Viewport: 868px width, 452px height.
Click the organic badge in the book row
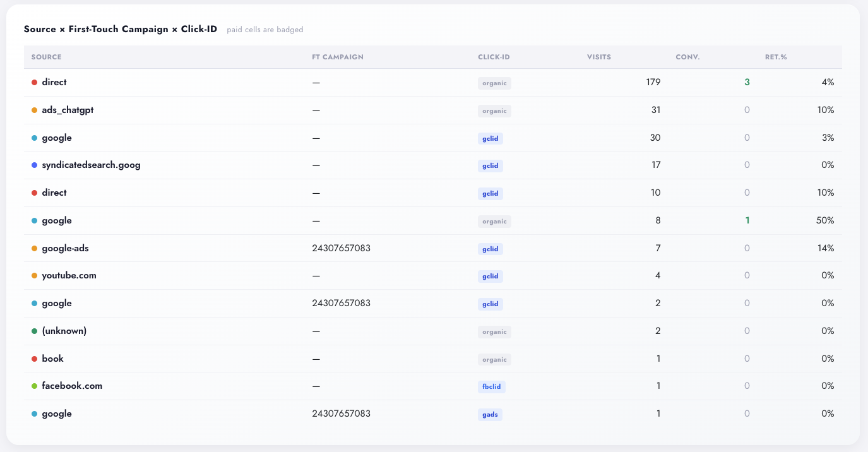(494, 359)
